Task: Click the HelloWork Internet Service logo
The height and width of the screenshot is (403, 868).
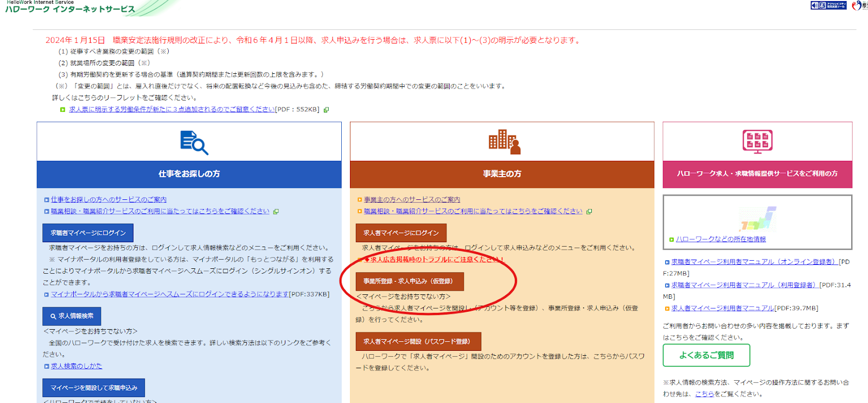Action: click(71, 7)
